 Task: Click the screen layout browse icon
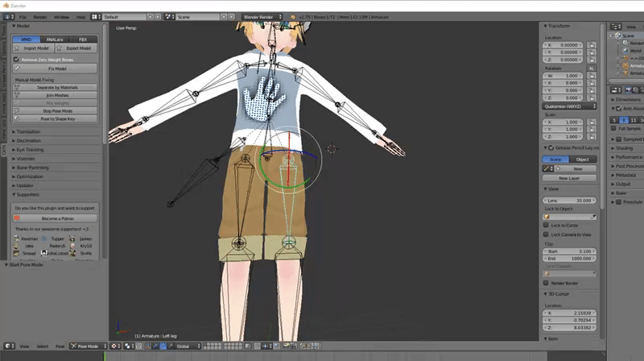click(95, 17)
